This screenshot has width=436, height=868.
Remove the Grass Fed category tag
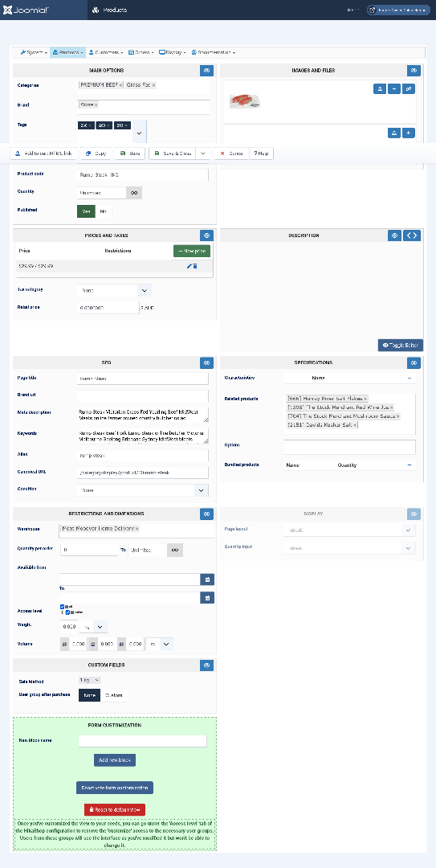(153, 85)
